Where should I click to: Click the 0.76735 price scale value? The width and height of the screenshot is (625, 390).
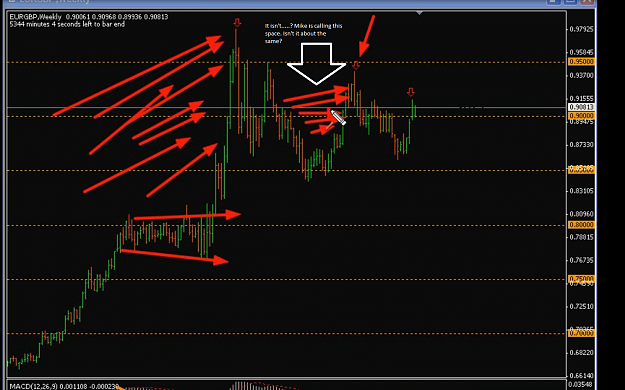[x=582, y=260]
